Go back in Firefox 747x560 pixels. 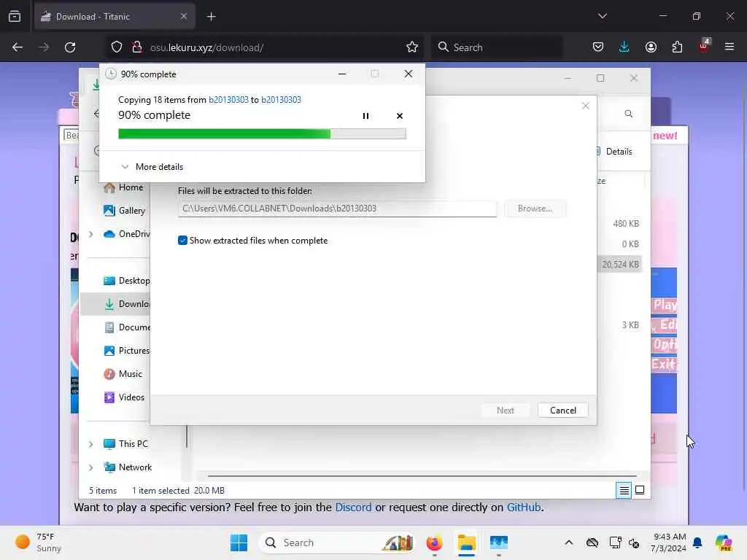(x=18, y=47)
